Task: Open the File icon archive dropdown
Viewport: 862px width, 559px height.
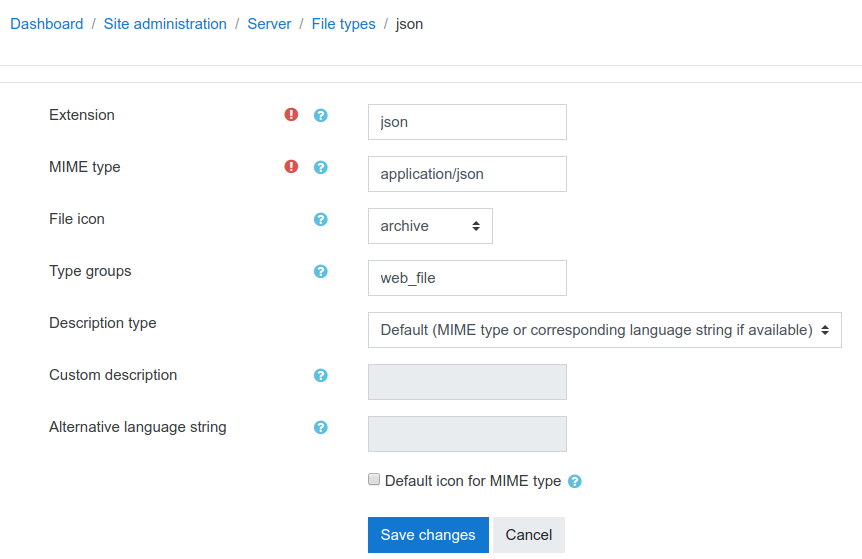Action: pos(430,226)
